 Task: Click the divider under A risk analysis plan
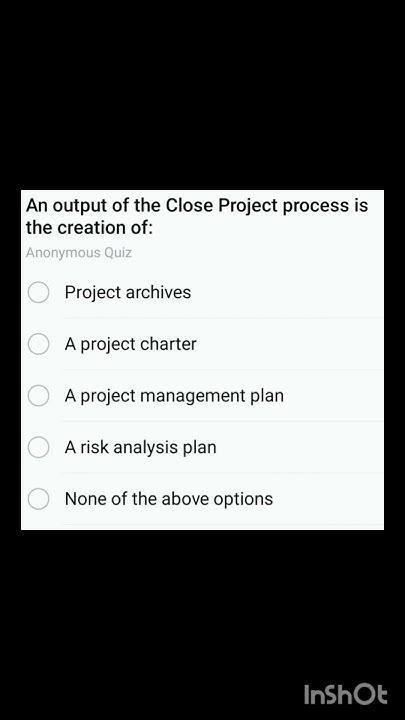(x=224, y=473)
